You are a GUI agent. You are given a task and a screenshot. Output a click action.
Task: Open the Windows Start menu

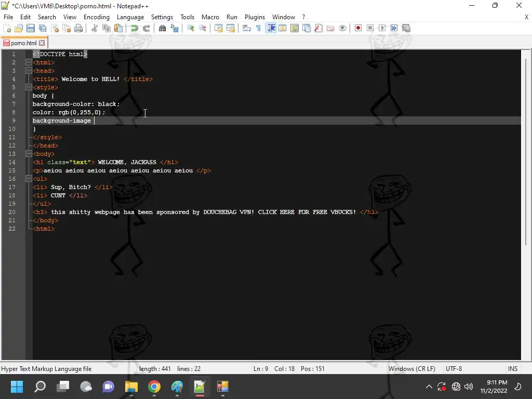tap(17, 387)
